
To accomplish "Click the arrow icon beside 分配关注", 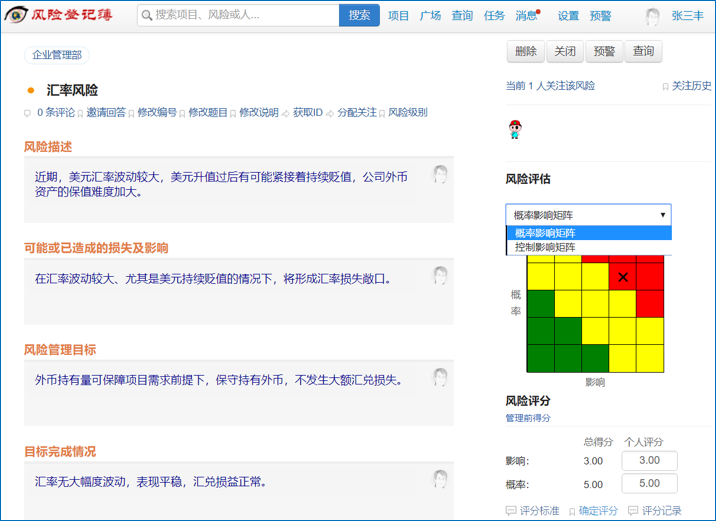I will pos(330,113).
